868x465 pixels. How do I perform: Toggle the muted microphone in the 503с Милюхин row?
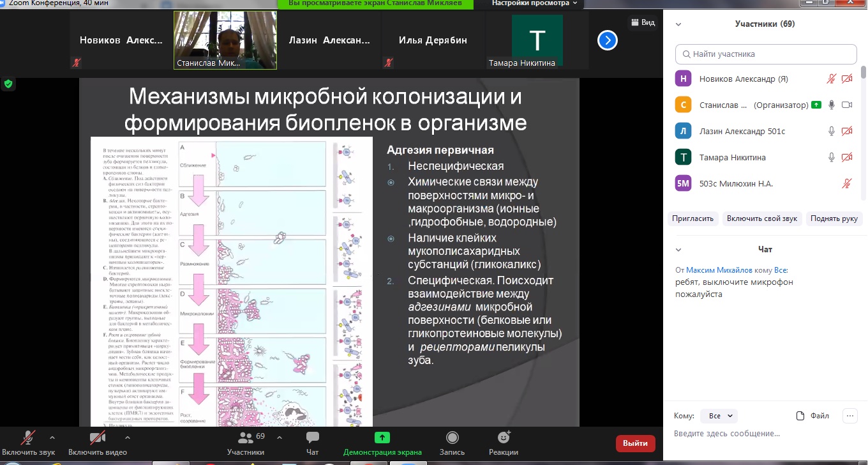pos(847,183)
